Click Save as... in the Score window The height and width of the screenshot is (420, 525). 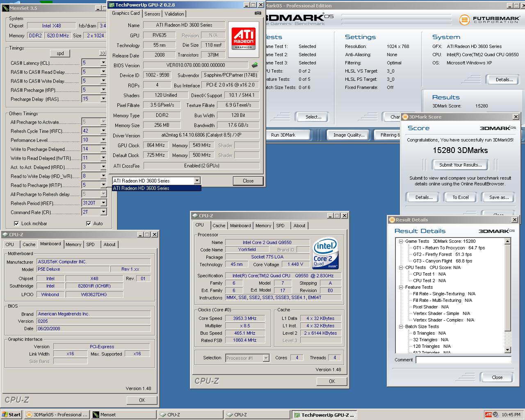tap(499, 197)
